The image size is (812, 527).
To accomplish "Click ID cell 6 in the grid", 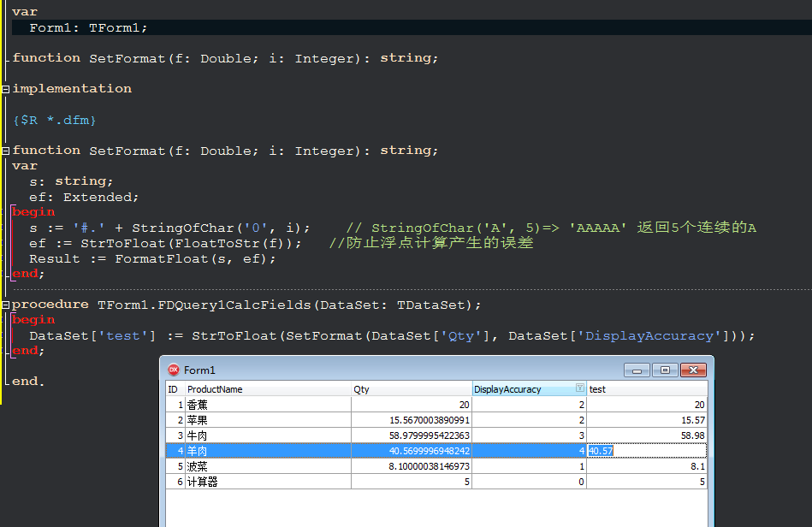I will pos(175,482).
